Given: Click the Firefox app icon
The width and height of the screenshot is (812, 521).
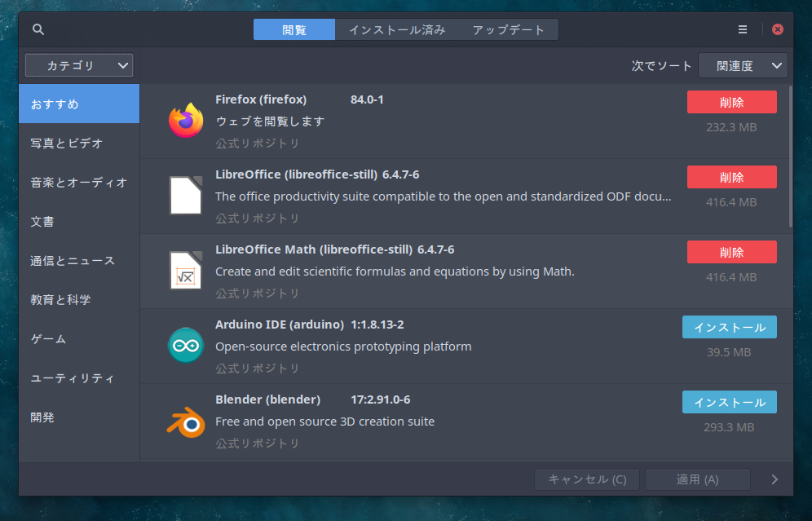Looking at the screenshot, I should [x=186, y=120].
